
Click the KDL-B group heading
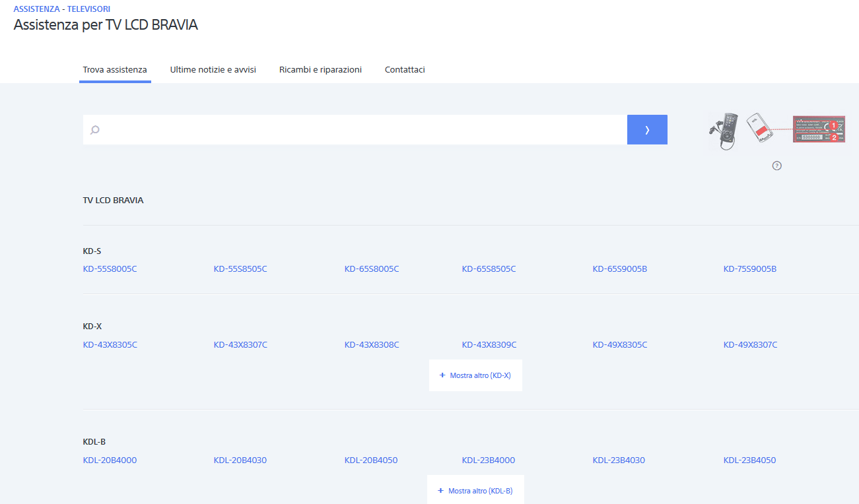[x=94, y=442]
